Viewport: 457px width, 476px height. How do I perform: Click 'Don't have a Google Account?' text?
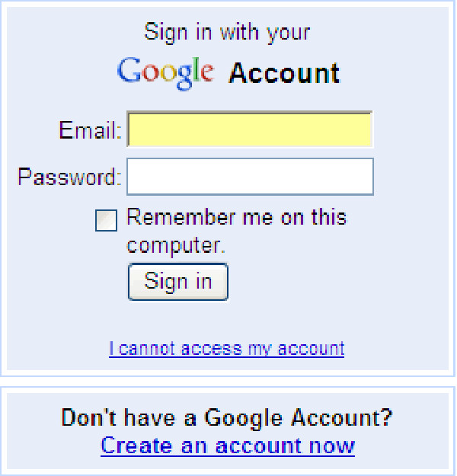coord(227,417)
